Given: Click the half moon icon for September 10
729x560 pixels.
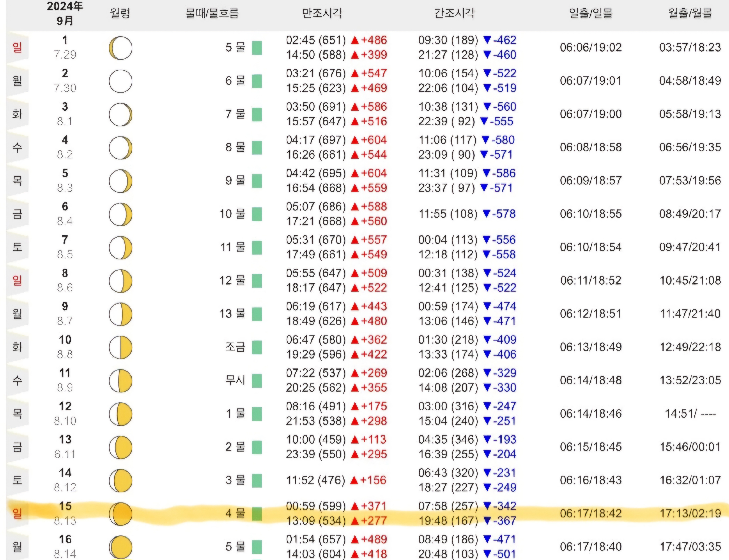Looking at the screenshot, I should coord(120,347).
